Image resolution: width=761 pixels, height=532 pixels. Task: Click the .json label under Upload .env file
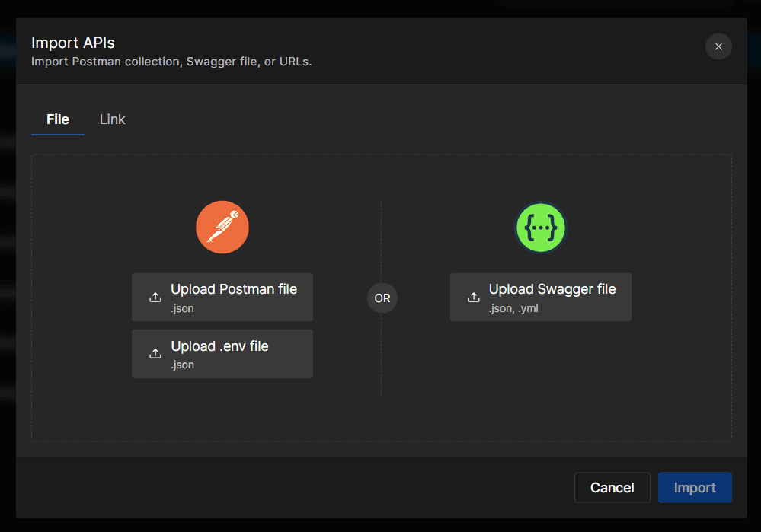click(x=182, y=365)
